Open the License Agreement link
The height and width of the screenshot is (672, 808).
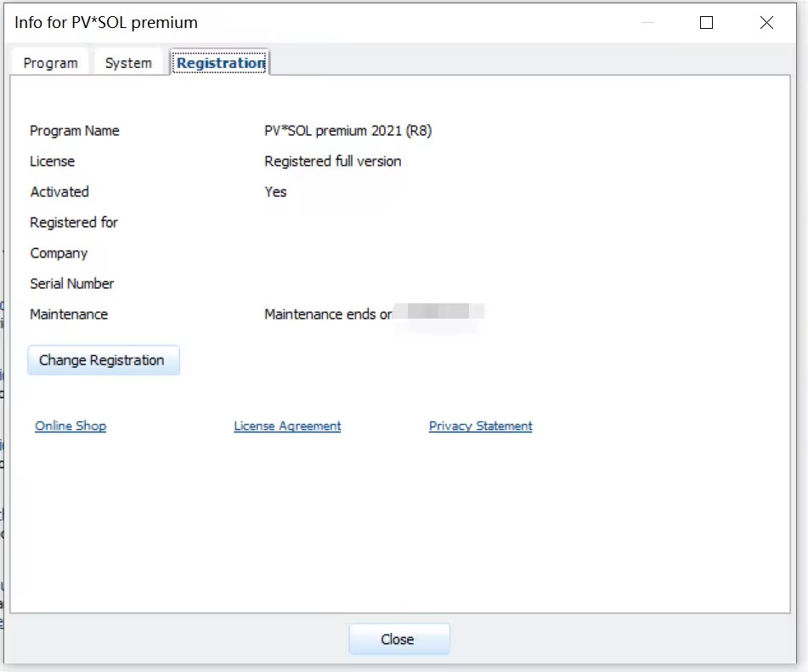point(286,426)
